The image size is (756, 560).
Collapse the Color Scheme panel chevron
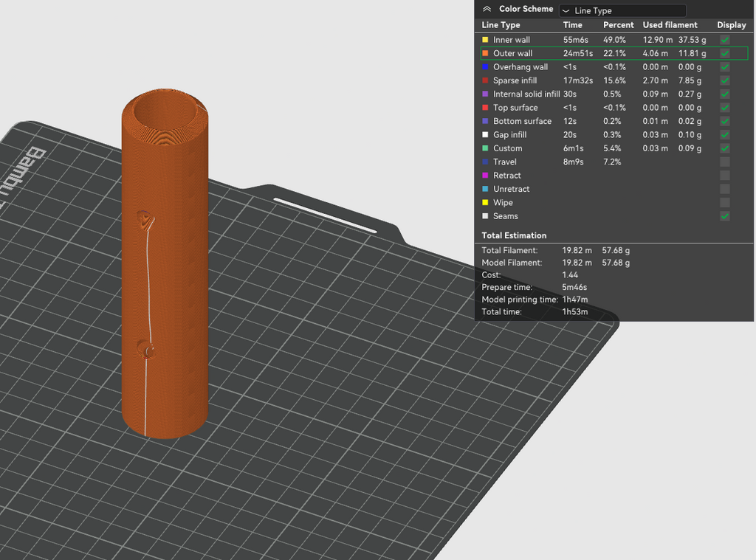(487, 9)
